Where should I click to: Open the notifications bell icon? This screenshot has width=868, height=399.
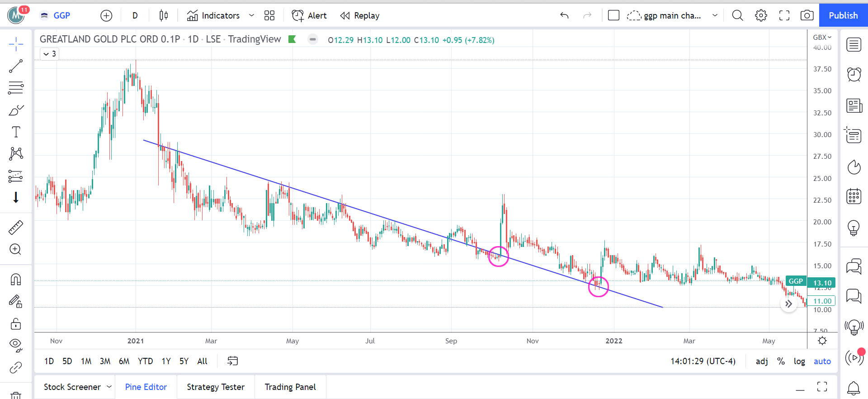(854, 388)
